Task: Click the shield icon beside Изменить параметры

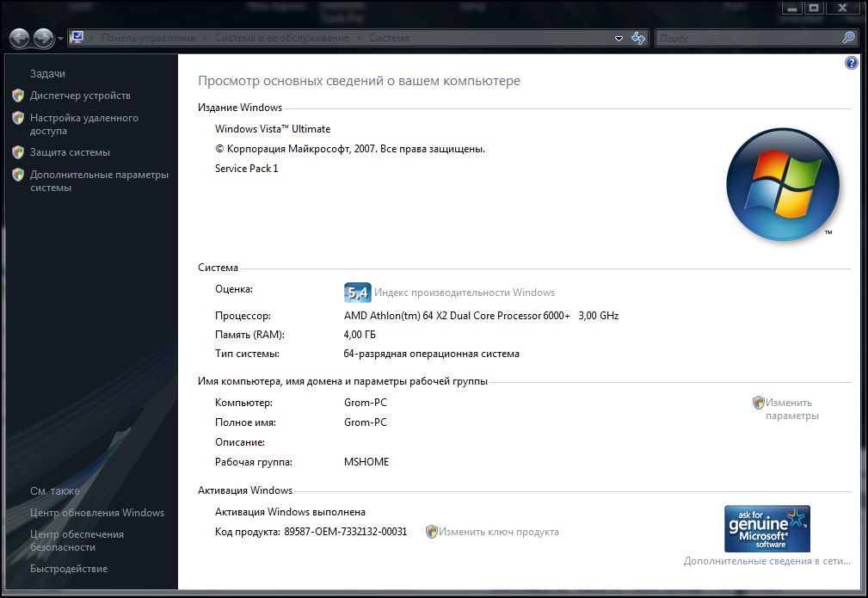Action: point(759,403)
